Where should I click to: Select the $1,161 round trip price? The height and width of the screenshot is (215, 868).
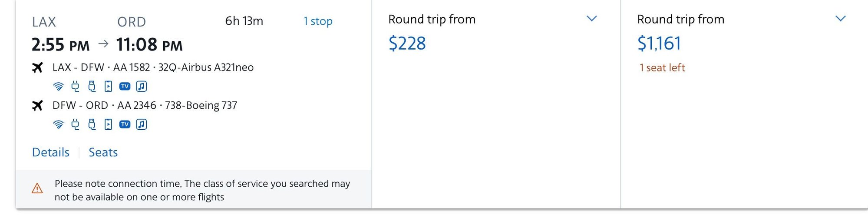pyautogui.click(x=659, y=44)
